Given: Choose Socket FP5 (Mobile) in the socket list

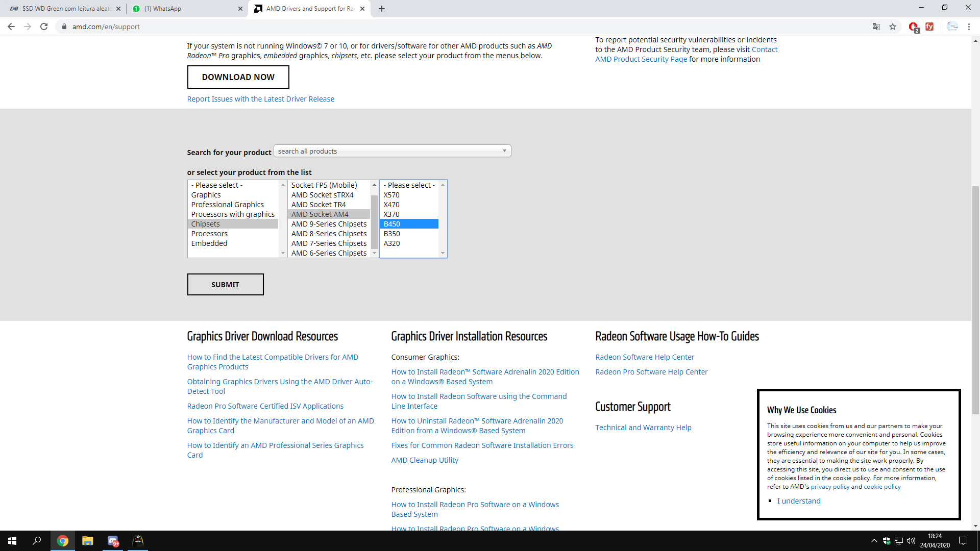Looking at the screenshot, I should 329,185.
